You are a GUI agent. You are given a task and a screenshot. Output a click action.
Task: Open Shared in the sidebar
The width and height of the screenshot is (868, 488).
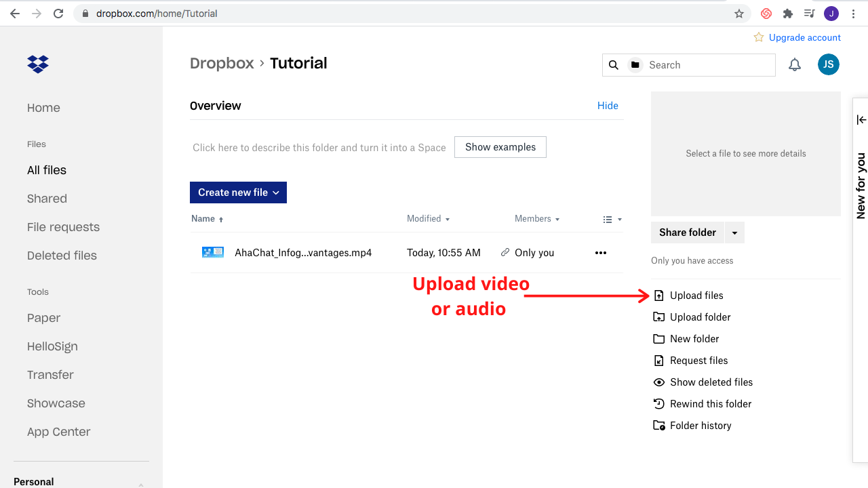47,199
